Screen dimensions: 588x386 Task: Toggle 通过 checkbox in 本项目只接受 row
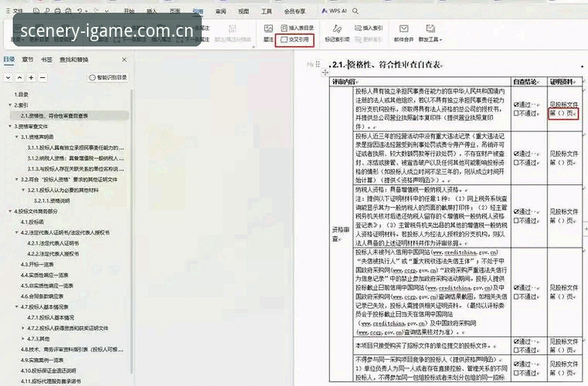point(516,342)
